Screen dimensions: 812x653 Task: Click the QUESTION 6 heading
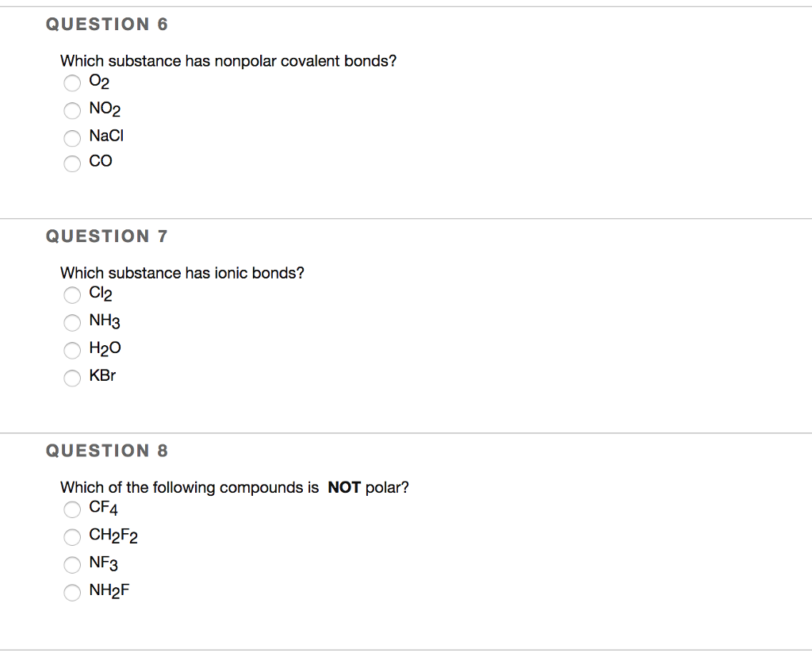click(x=107, y=24)
